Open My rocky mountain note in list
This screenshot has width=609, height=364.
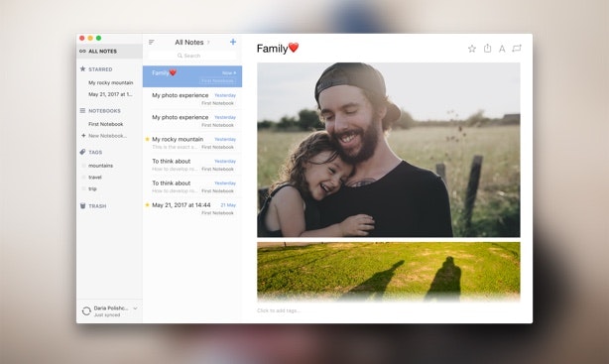192,143
